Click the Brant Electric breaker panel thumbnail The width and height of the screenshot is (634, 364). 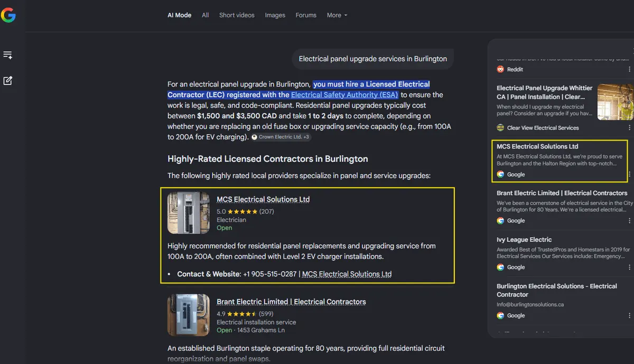click(189, 315)
